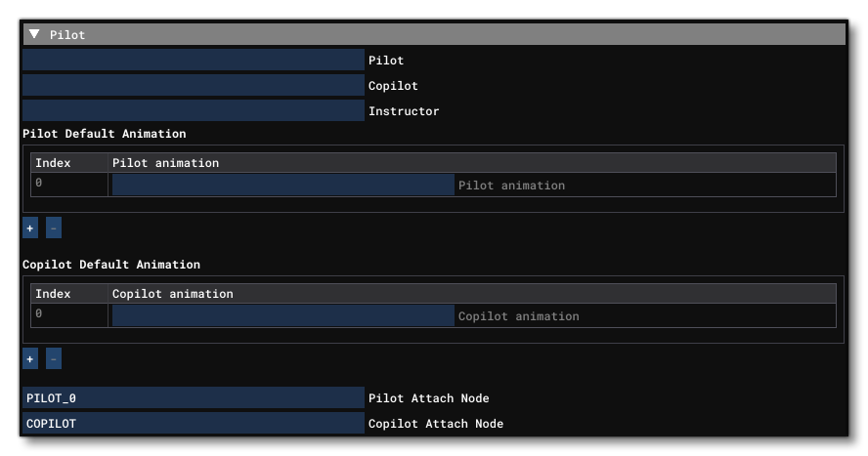This screenshot has width=868, height=456.
Task: Click the Pilot model input field
Action: point(193,61)
